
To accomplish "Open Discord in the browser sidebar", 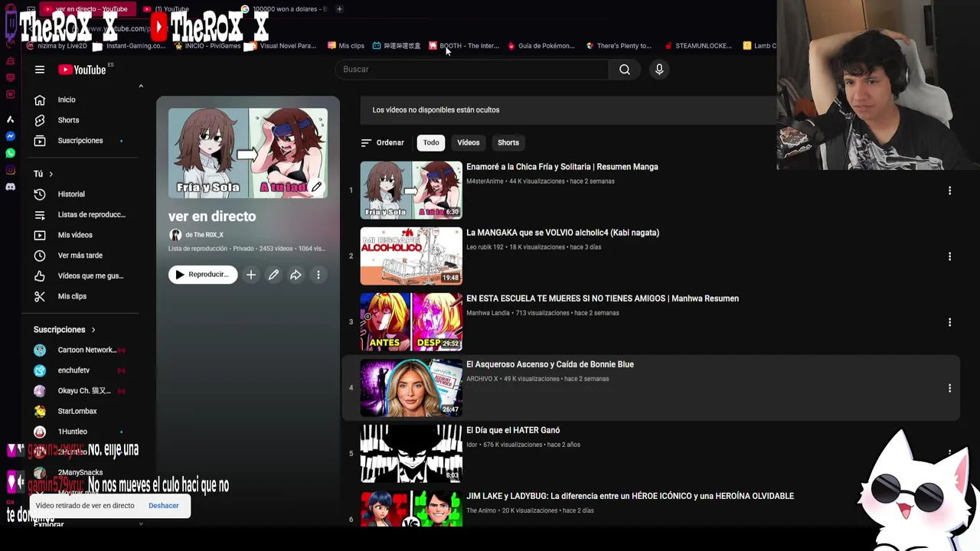I will [x=10, y=187].
